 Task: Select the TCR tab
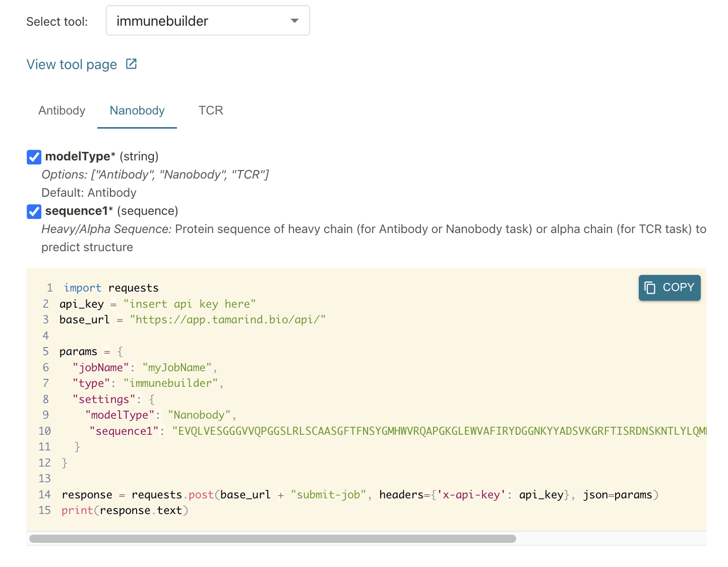tap(210, 110)
